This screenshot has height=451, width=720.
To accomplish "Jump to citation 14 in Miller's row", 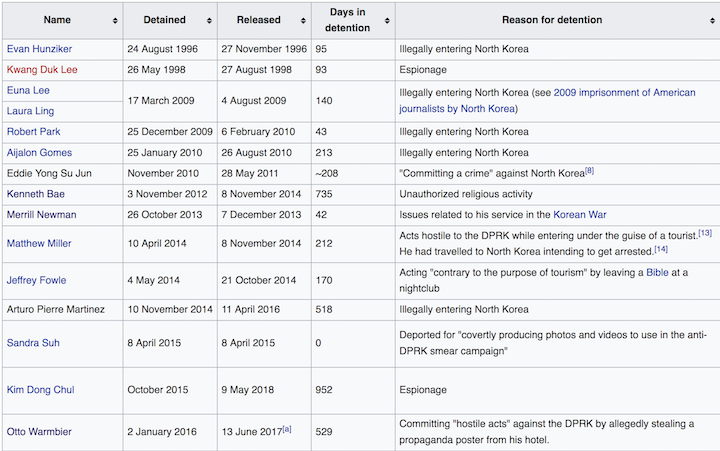I will click(661, 249).
